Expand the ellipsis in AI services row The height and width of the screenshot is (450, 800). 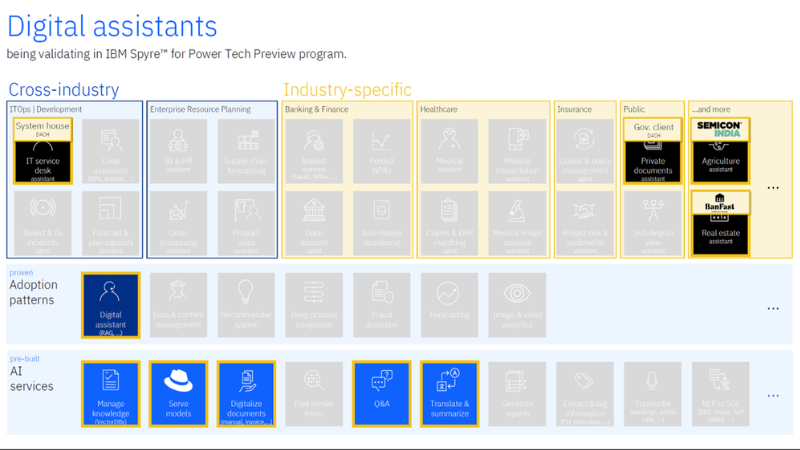[772, 396]
